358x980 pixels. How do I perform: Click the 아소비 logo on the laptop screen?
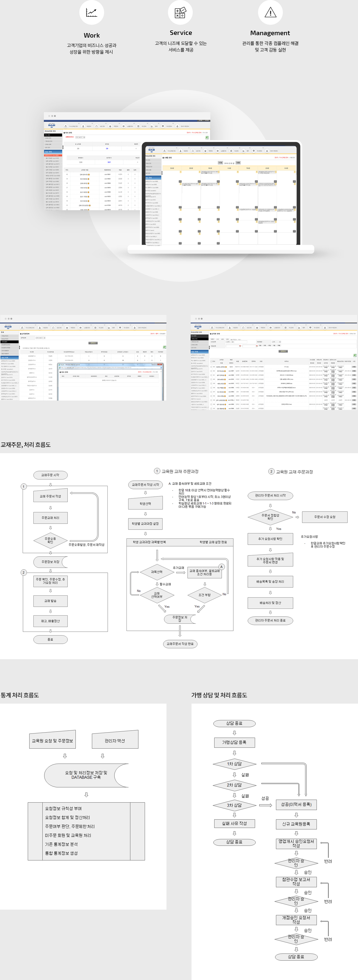click(x=152, y=150)
